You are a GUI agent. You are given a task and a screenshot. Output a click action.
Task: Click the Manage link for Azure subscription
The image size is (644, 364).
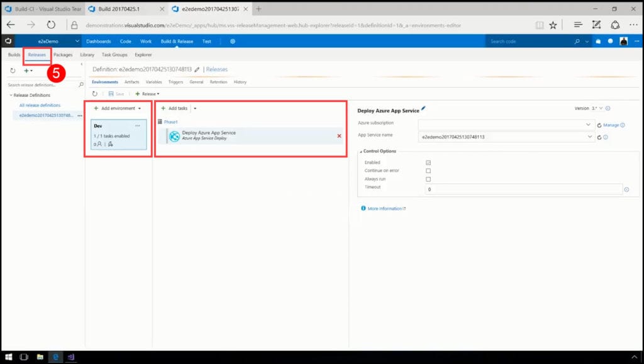(611, 125)
